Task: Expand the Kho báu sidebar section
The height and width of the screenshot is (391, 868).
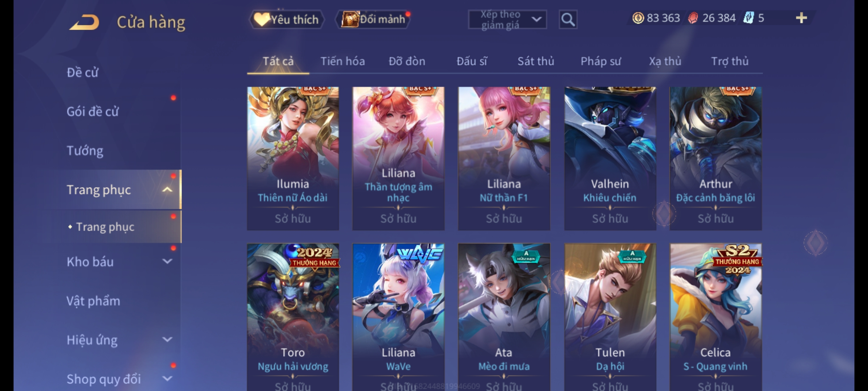Action: click(x=167, y=261)
